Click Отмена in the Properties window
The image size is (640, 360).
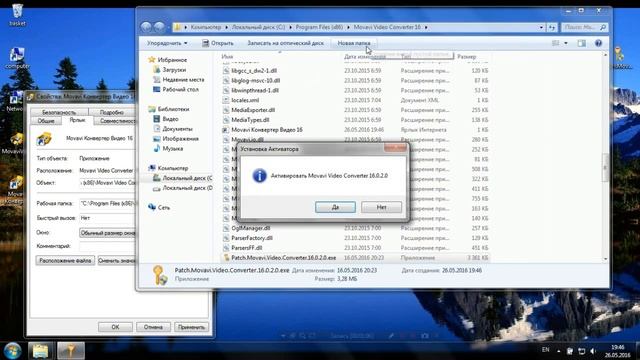pos(153,327)
